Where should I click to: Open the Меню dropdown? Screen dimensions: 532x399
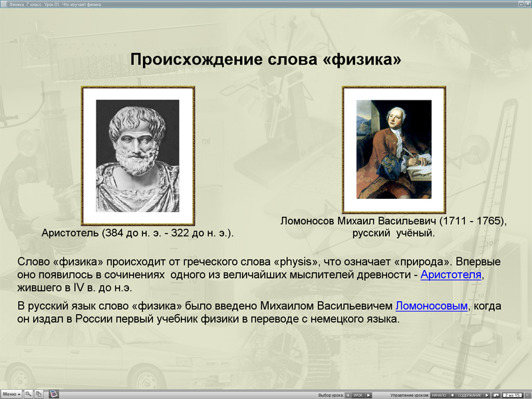click(11, 394)
